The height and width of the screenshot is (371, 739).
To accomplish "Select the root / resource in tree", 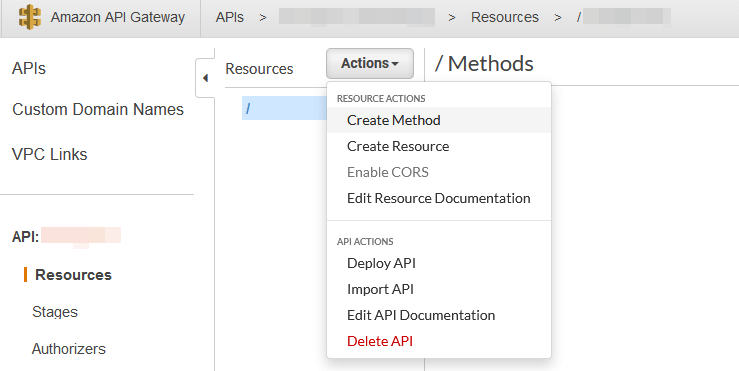I will pyautogui.click(x=284, y=108).
